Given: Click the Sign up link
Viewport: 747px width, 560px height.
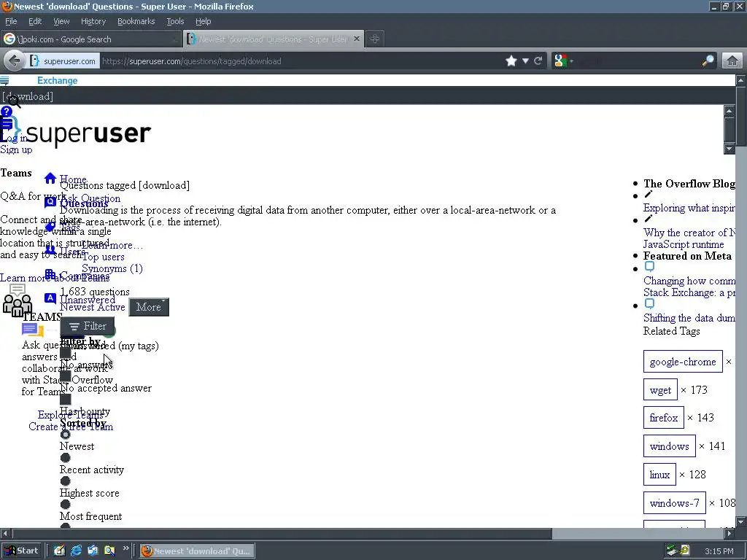Looking at the screenshot, I should (16, 149).
